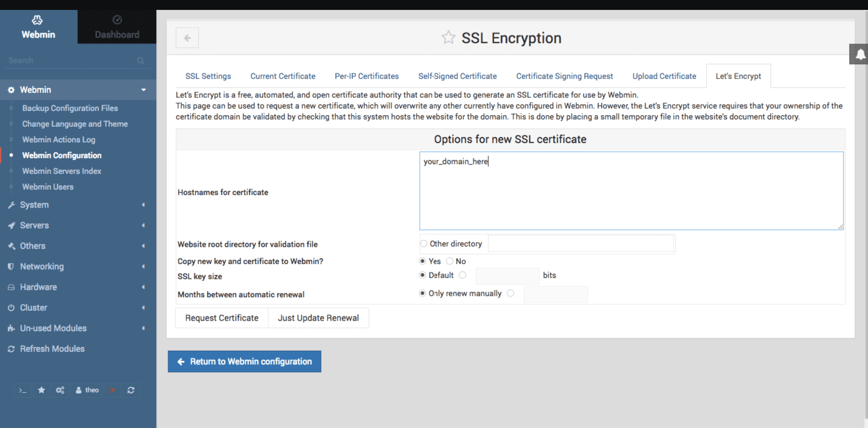Expand the Servers category
Viewport: 868px width, 428px height.
(78, 225)
